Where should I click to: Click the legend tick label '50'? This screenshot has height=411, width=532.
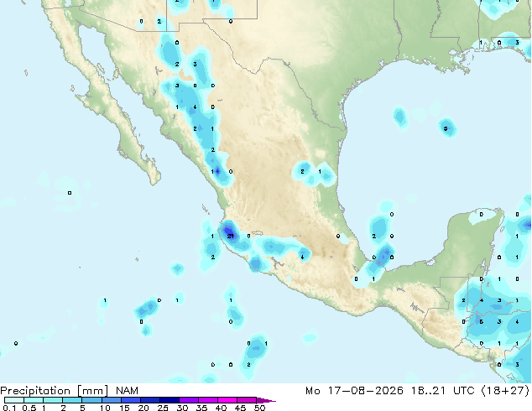click(x=259, y=408)
